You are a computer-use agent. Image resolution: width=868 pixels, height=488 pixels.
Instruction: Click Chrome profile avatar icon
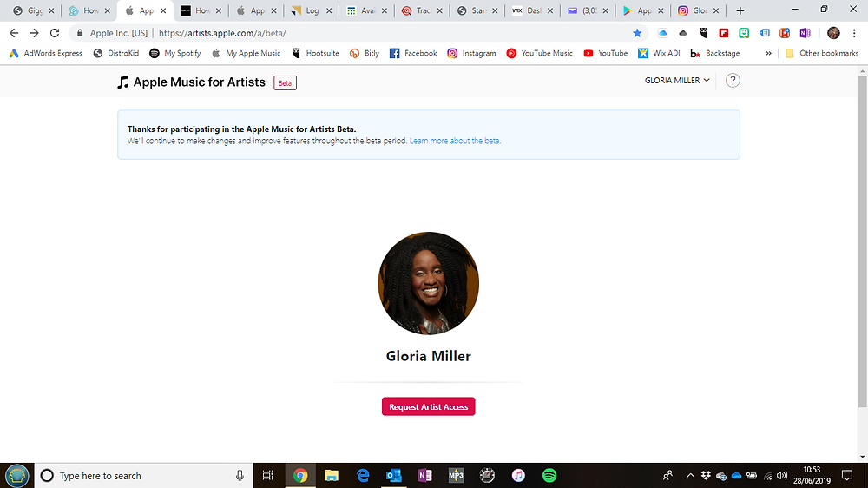click(833, 33)
